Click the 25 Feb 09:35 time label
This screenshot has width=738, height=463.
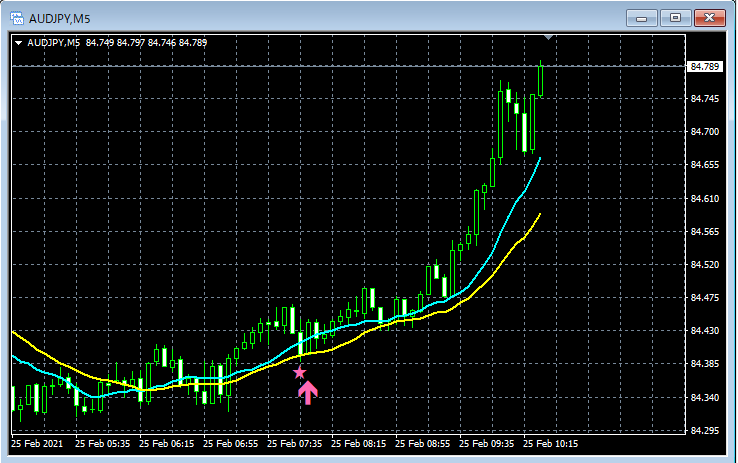pyautogui.click(x=487, y=444)
